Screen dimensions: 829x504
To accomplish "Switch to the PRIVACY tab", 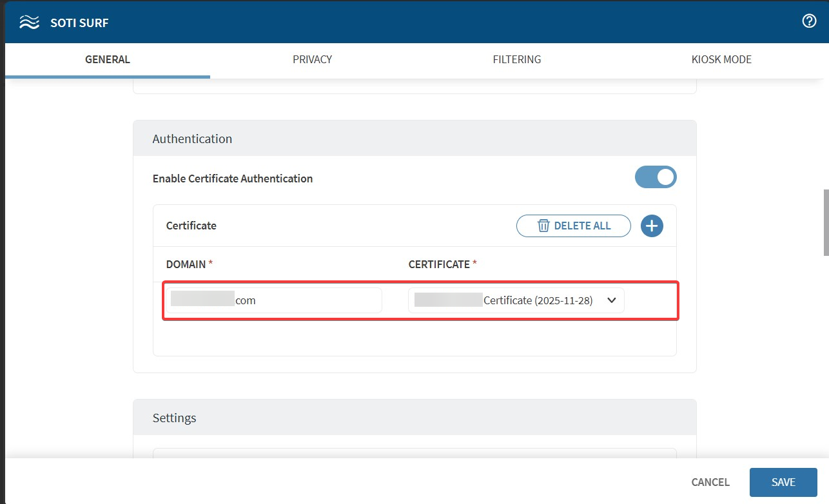I will [312, 59].
